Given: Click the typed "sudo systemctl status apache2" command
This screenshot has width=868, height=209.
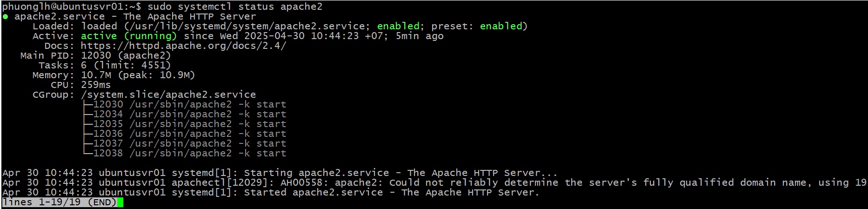Looking at the screenshot, I should tap(235, 7).
